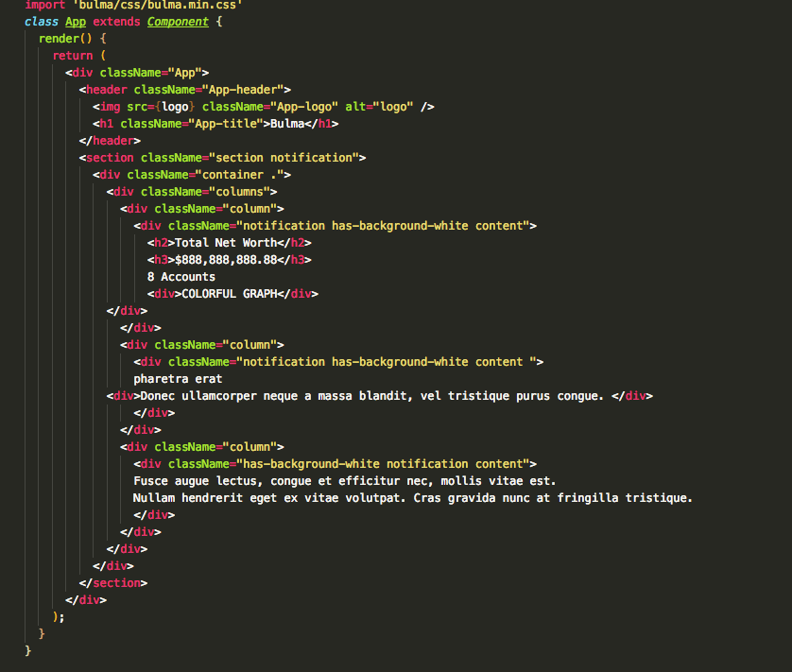
Task: Click the closing section tag
Action: pos(112,582)
